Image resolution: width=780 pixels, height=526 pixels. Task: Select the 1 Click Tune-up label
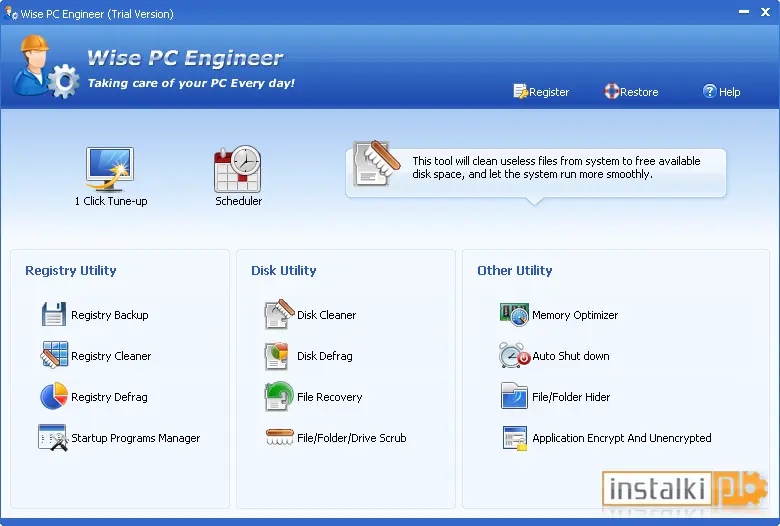[x=111, y=201]
